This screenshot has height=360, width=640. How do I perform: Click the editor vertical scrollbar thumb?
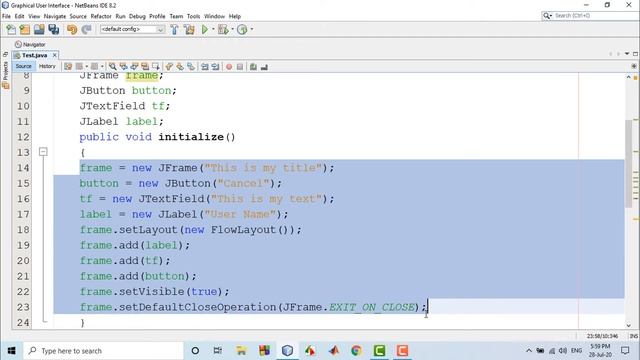coord(629,163)
